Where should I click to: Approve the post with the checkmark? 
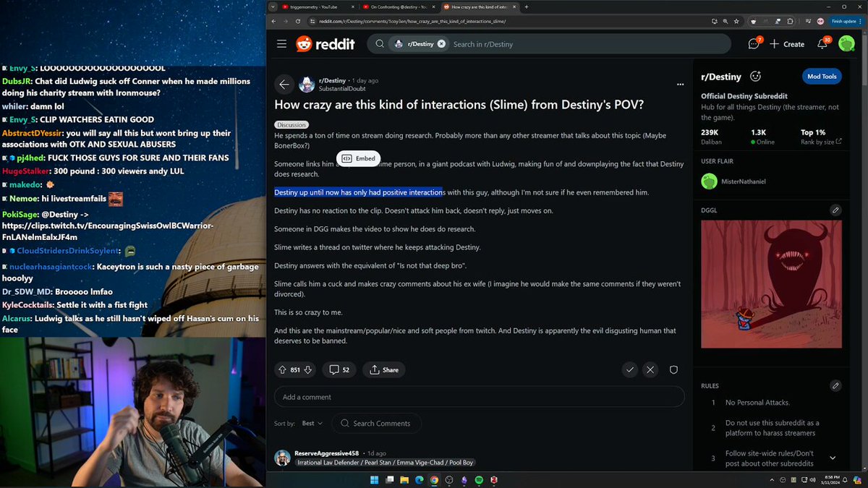(630, 369)
